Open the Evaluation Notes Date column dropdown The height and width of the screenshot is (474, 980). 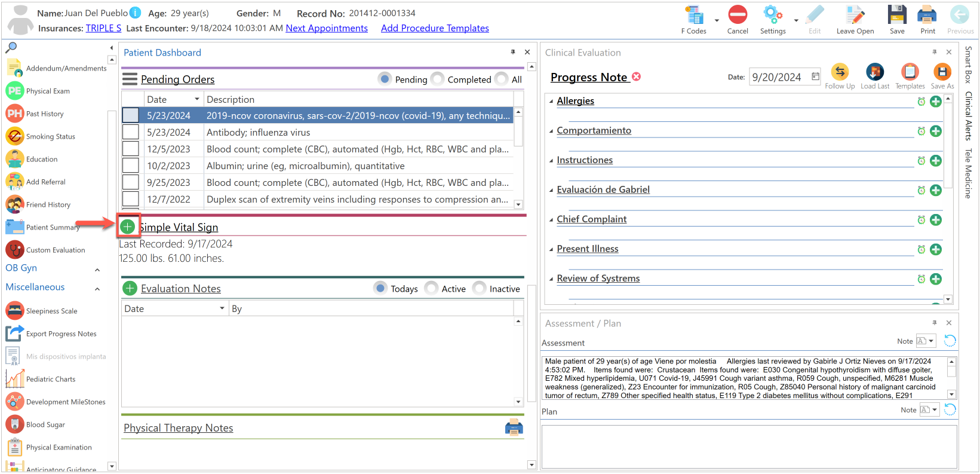point(222,308)
